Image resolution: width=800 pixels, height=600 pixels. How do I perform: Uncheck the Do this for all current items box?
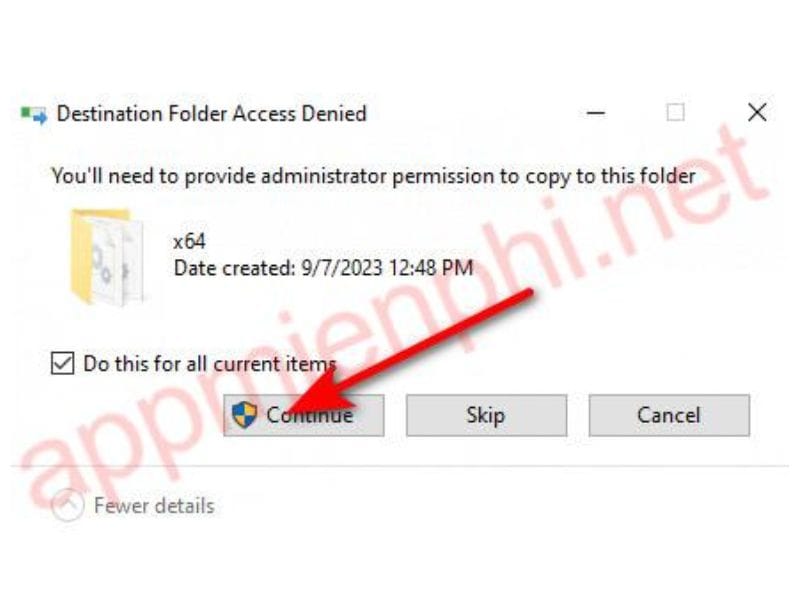pyautogui.click(x=62, y=364)
